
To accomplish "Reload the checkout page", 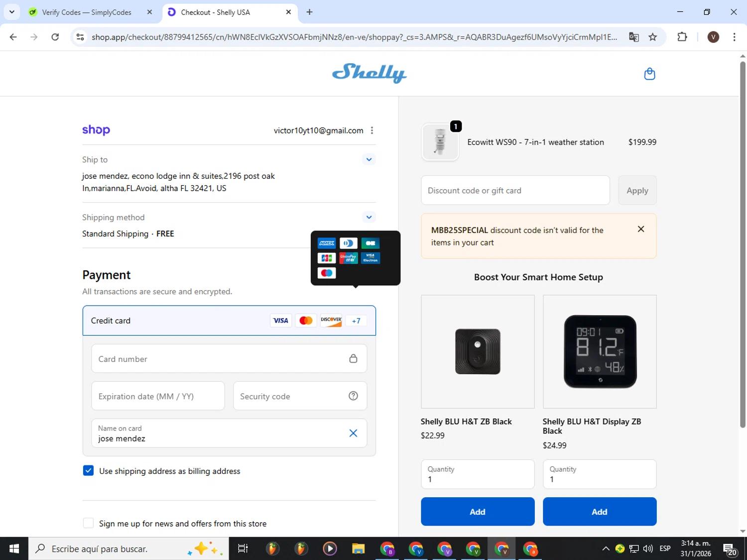I will tap(55, 37).
